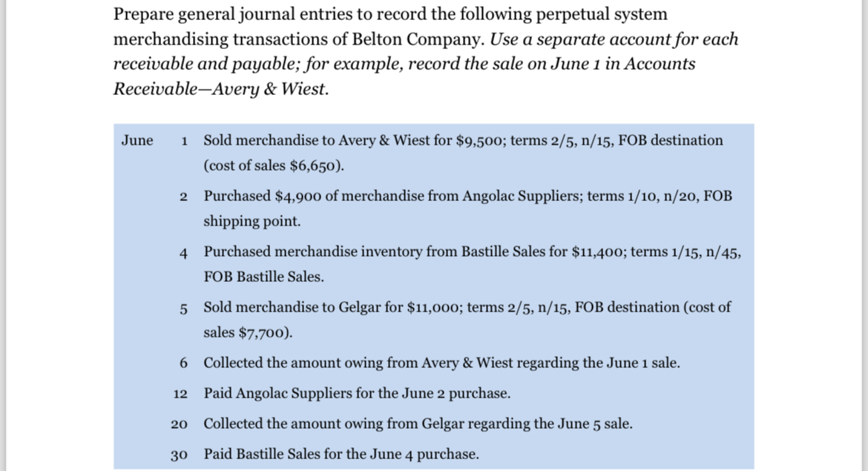Click date number 2 in the table

click(183, 197)
